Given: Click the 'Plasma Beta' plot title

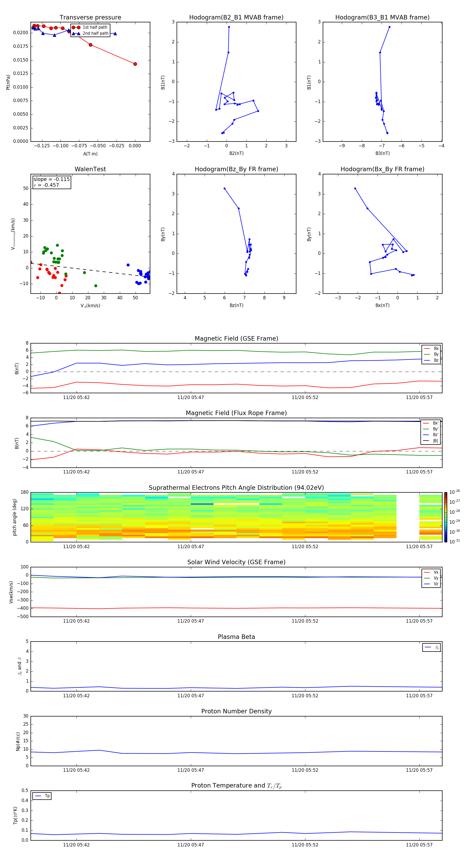Looking at the screenshot, I should pos(236,637).
